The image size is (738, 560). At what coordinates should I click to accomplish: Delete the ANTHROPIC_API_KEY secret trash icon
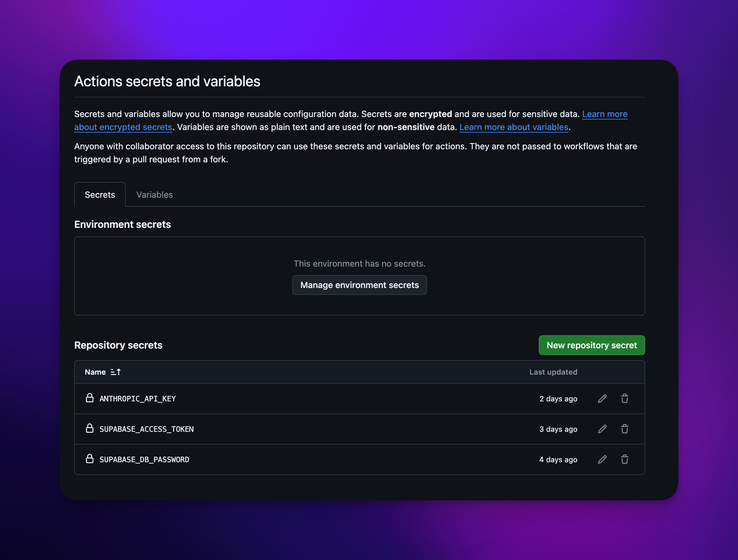[x=624, y=399]
